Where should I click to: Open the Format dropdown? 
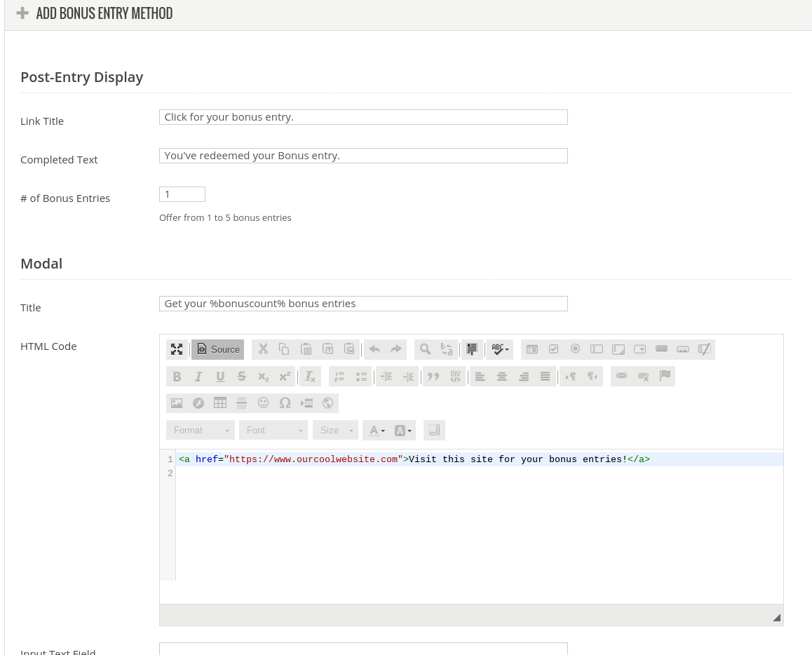[x=201, y=430]
